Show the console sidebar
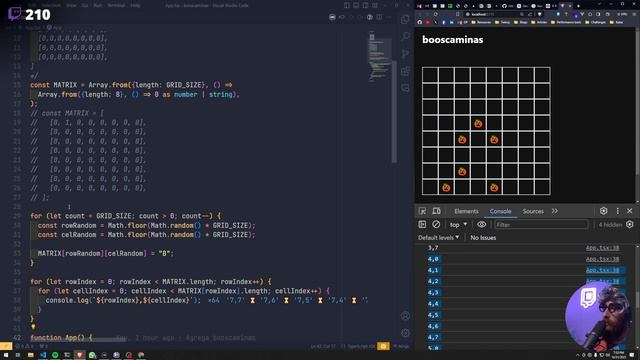Image resolution: width=640 pixels, height=360 pixels. 422,224
